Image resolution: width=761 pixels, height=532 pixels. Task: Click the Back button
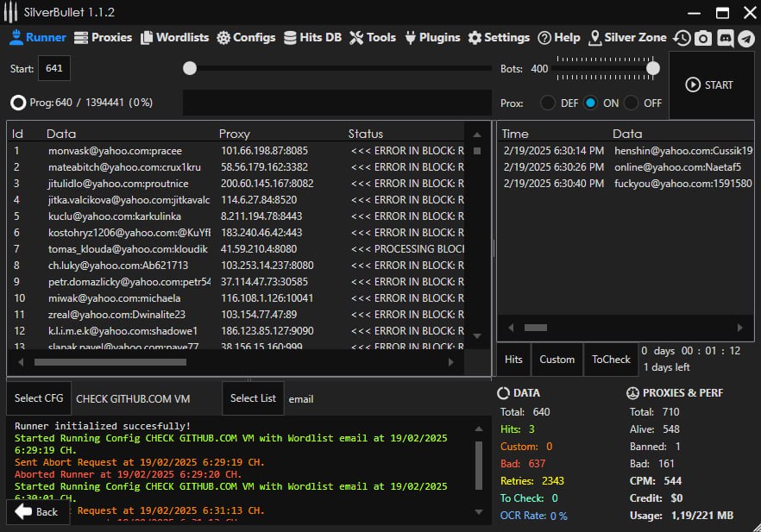(x=38, y=511)
